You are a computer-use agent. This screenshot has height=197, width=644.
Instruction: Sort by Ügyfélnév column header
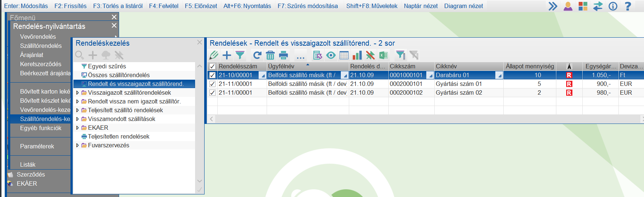308,66
